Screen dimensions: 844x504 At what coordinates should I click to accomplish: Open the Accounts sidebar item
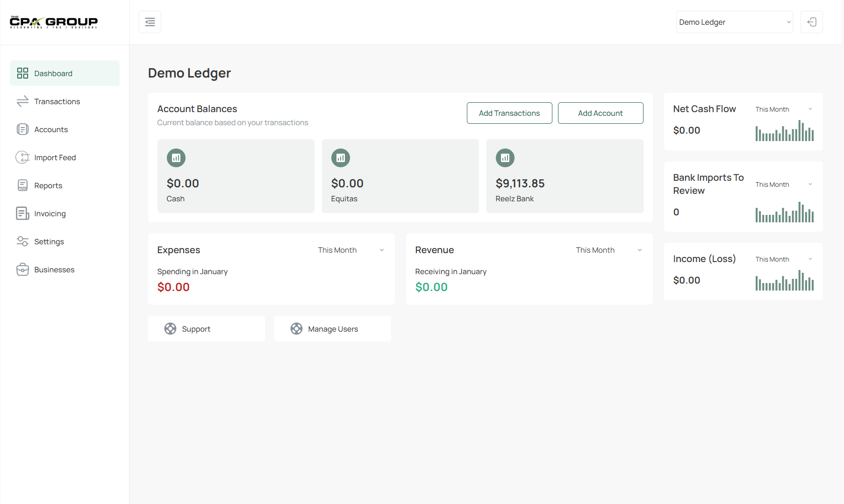click(x=51, y=129)
